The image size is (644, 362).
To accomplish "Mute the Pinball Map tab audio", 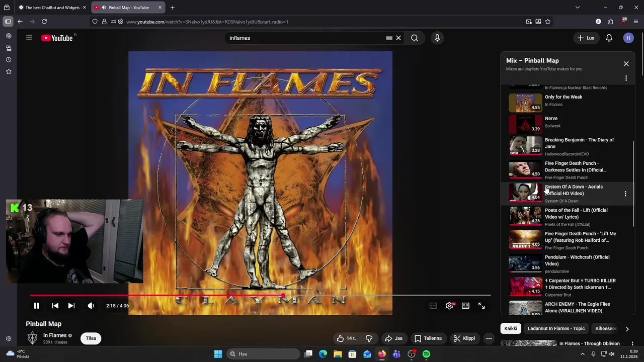I will [103, 8].
